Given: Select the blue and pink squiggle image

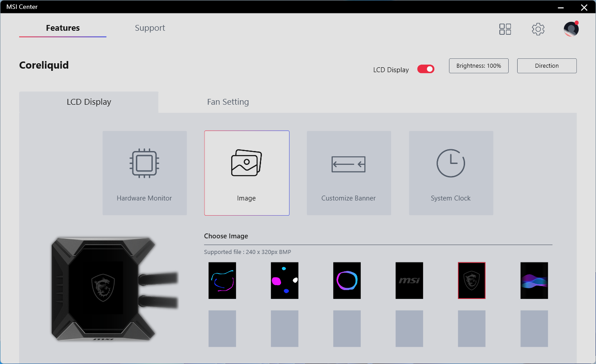Looking at the screenshot, I should tap(222, 280).
